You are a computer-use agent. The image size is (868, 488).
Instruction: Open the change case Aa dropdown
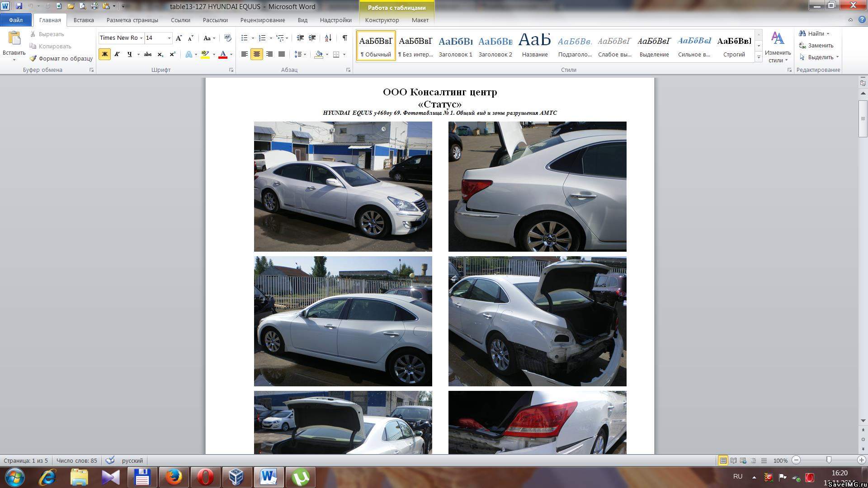209,38
